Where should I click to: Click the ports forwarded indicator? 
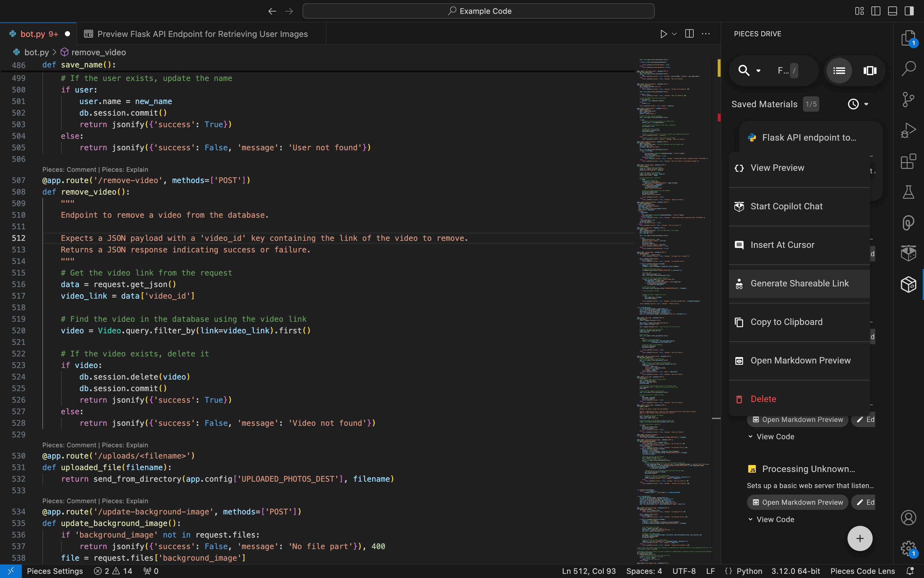pyautogui.click(x=151, y=571)
